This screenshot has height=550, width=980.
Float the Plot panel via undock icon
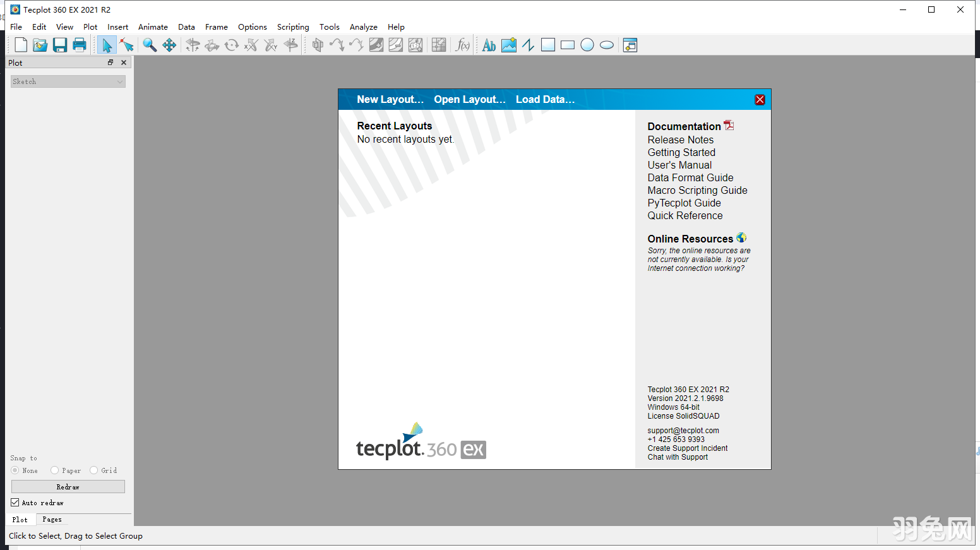[x=110, y=62]
